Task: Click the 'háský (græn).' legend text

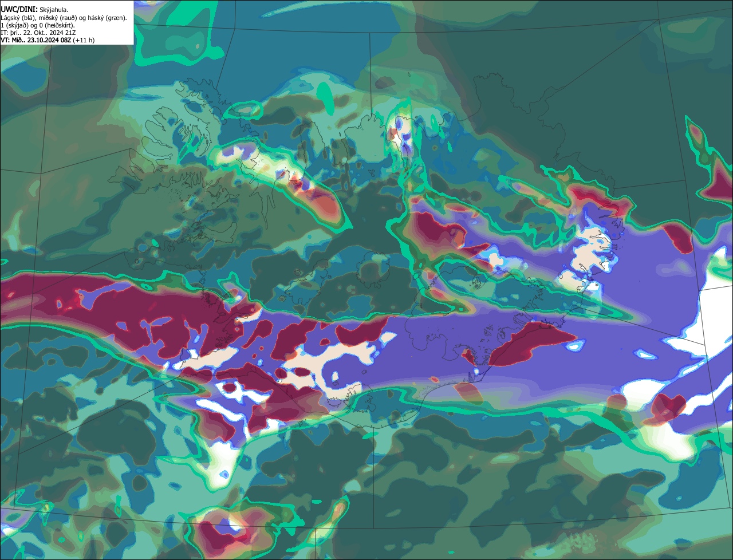Action: [x=107, y=18]
